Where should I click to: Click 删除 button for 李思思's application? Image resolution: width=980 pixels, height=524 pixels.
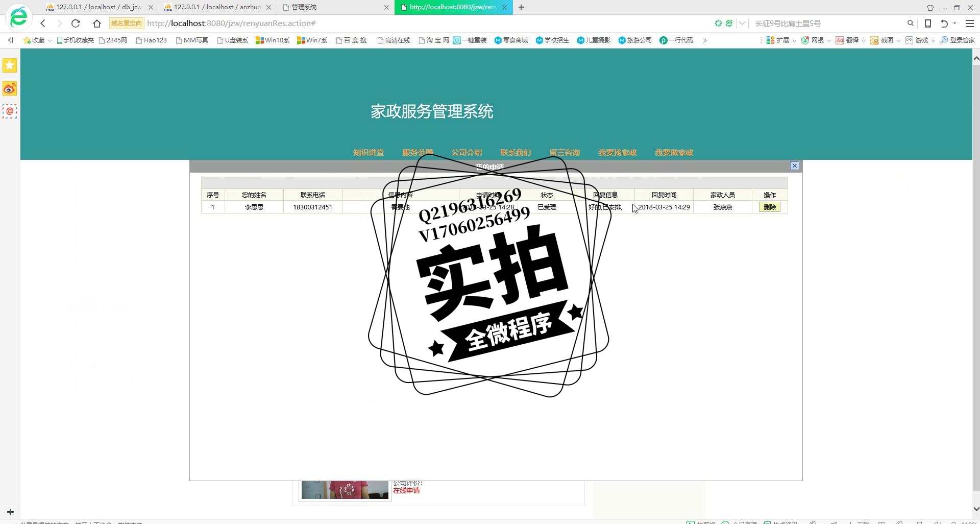click(770, 207)
